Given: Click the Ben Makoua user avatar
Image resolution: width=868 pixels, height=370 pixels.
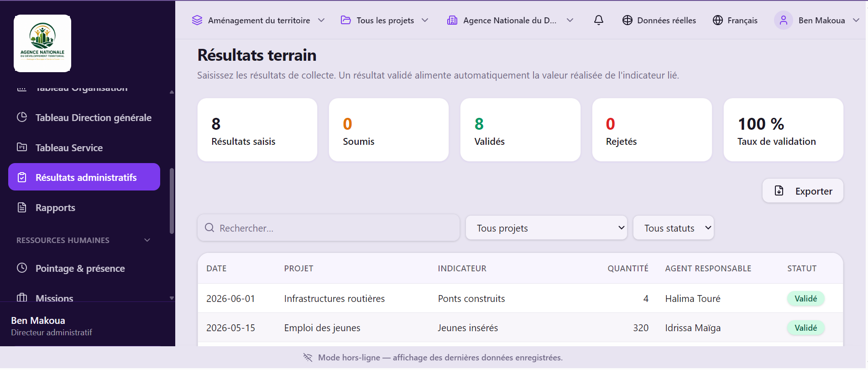Looking at the screenshot, I should click(784, 20).
